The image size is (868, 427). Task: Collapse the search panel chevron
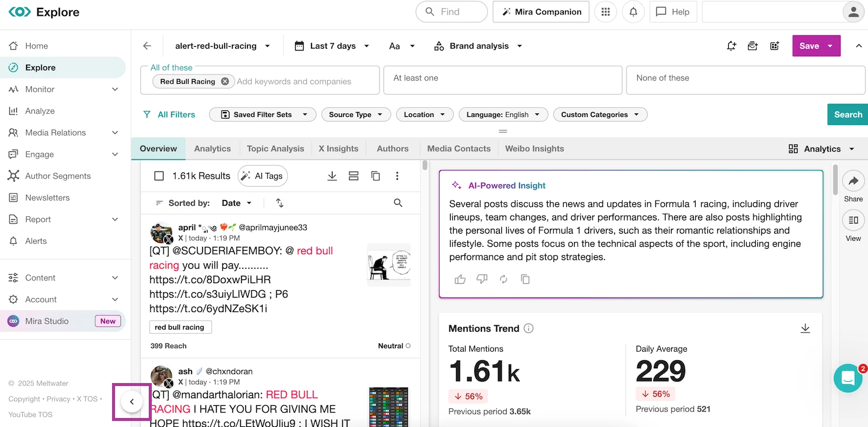858,46
